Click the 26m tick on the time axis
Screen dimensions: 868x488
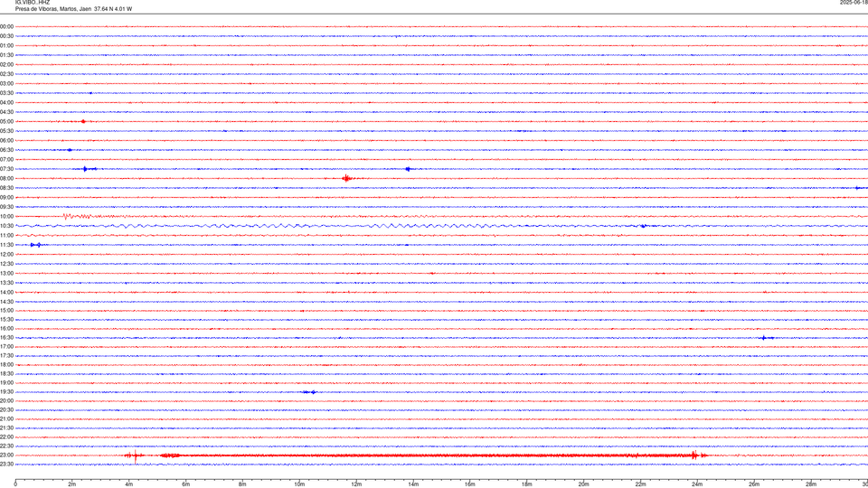(754, 484)
